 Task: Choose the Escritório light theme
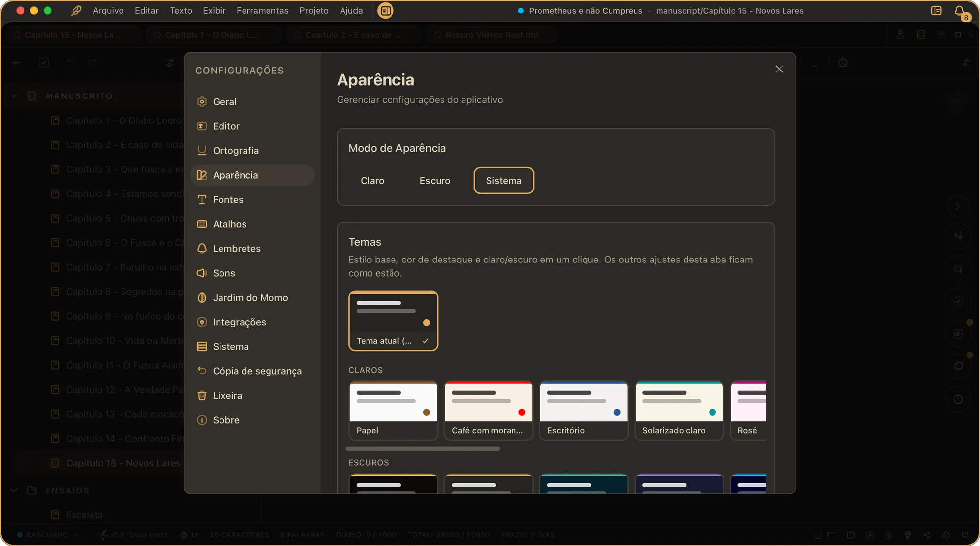point(584,411)
